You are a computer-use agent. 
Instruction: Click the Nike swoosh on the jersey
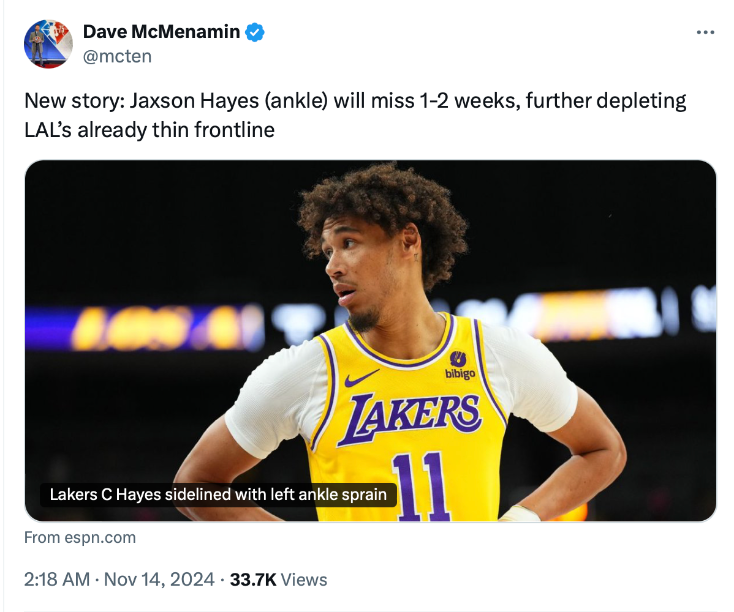tap(361, 378)
